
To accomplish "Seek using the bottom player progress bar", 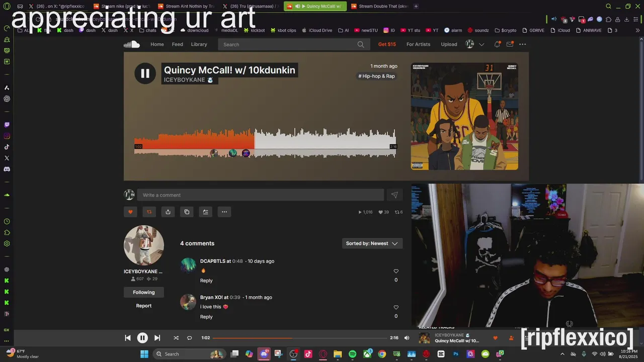I will [300, 338].
